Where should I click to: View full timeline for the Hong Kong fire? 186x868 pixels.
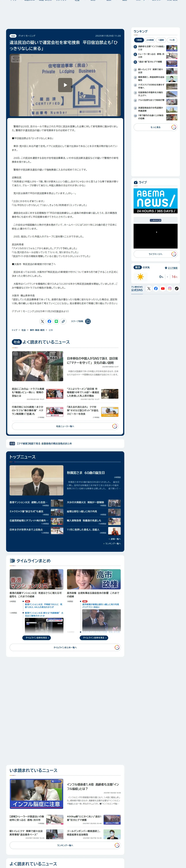click(37, 638)
